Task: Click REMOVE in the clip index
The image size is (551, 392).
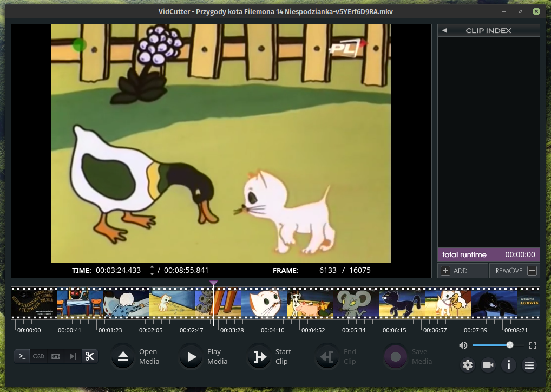Action: click(514, 271)
